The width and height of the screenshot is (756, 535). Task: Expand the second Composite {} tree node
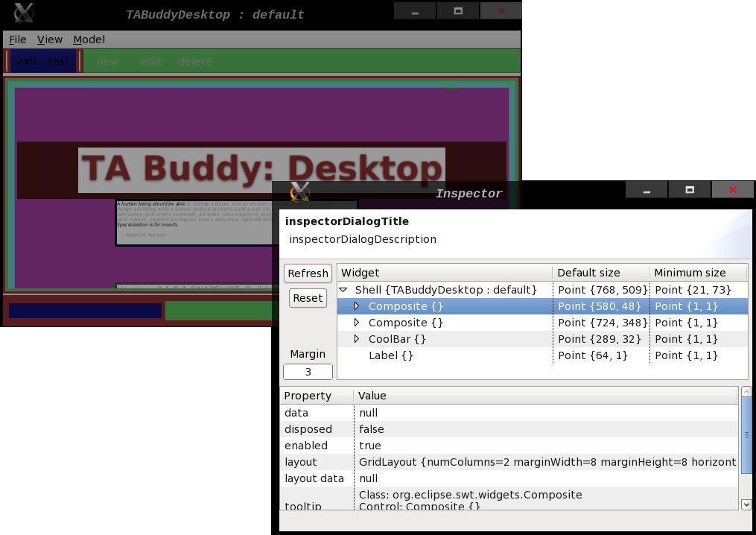coord(357,323)
